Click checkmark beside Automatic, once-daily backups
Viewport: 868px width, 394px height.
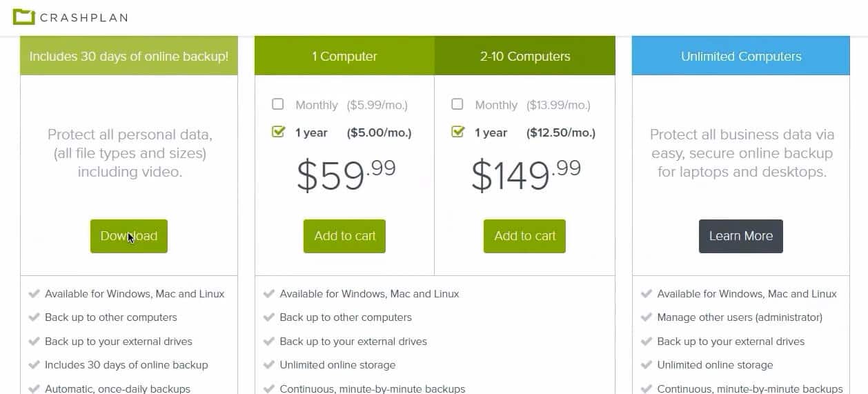(34, 388)
